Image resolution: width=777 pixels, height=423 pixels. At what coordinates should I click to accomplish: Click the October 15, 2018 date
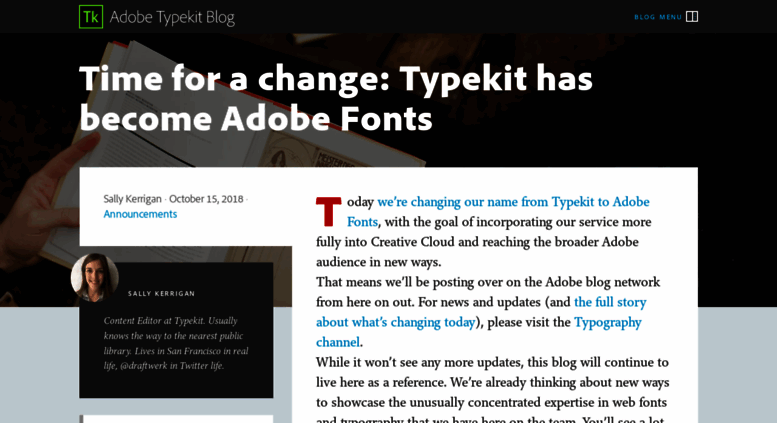click(x=206, y=199)
